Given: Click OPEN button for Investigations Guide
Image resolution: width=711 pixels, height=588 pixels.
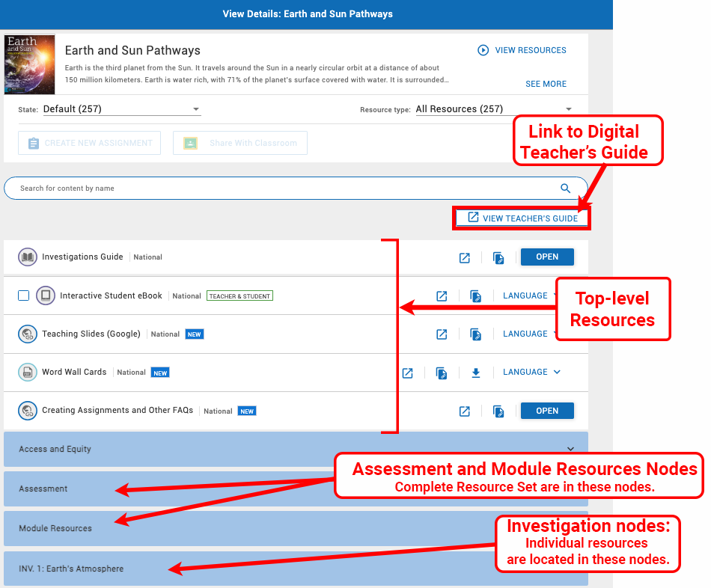Looking at the screenshot, I should point(547,257).
